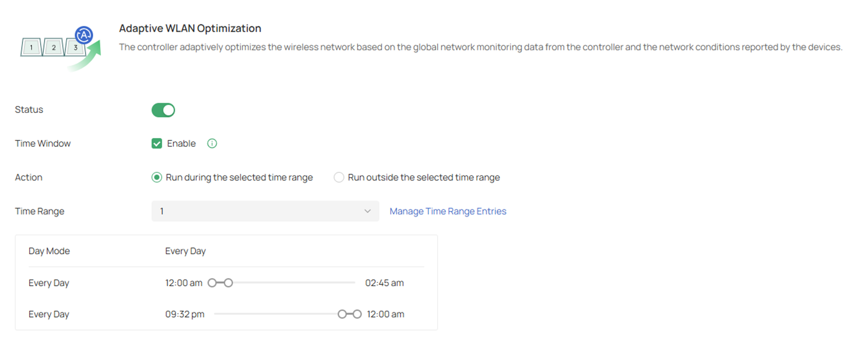Click the selected time range value '1'
This screenshot has height=346, width=868.
(x=162, y=211)
